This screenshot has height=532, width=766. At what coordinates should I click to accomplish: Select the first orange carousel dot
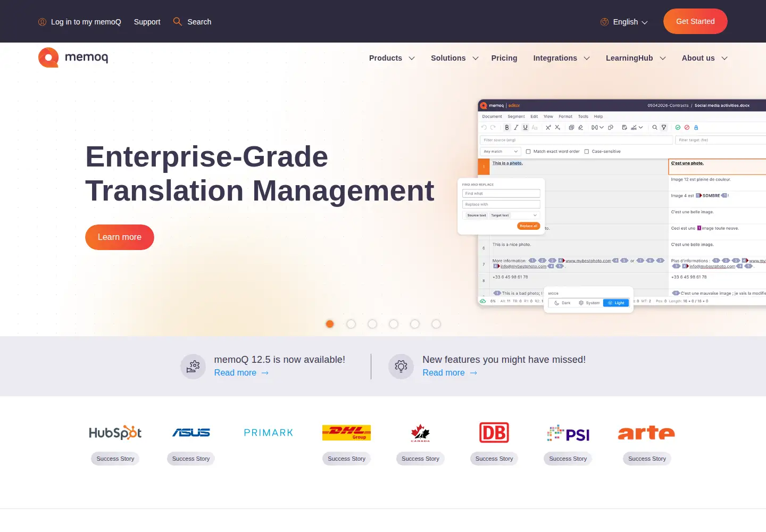pyautogui.click(x=330, y=324)
